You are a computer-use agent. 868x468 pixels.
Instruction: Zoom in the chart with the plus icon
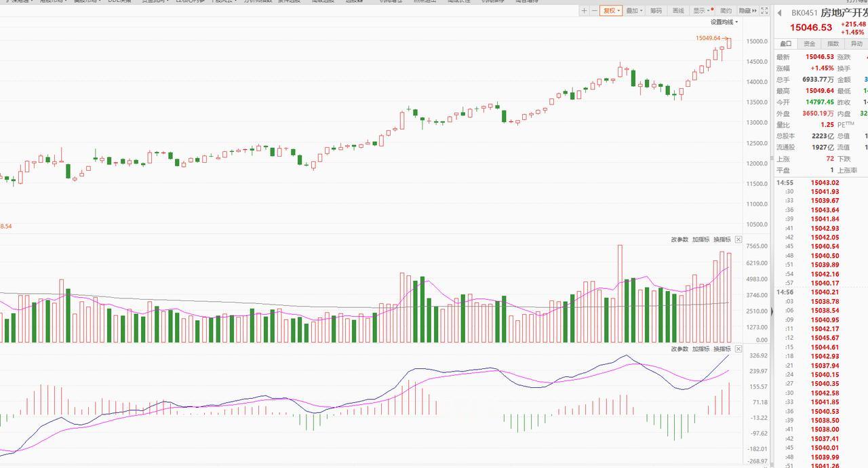tap(585, 11)
